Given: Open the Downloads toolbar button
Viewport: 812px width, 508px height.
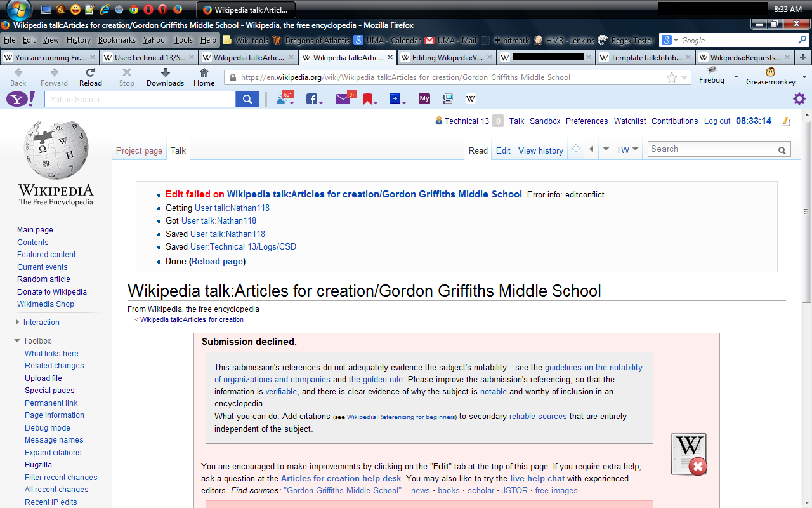Looking at the screenshot, I should pos(165,77).
